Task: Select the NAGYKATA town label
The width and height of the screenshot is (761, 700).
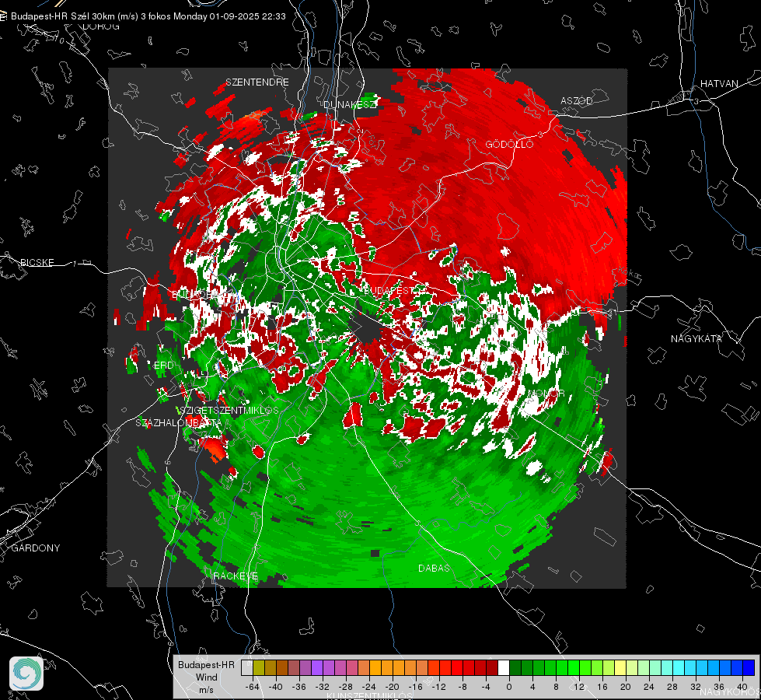Action: pos(696,338)
